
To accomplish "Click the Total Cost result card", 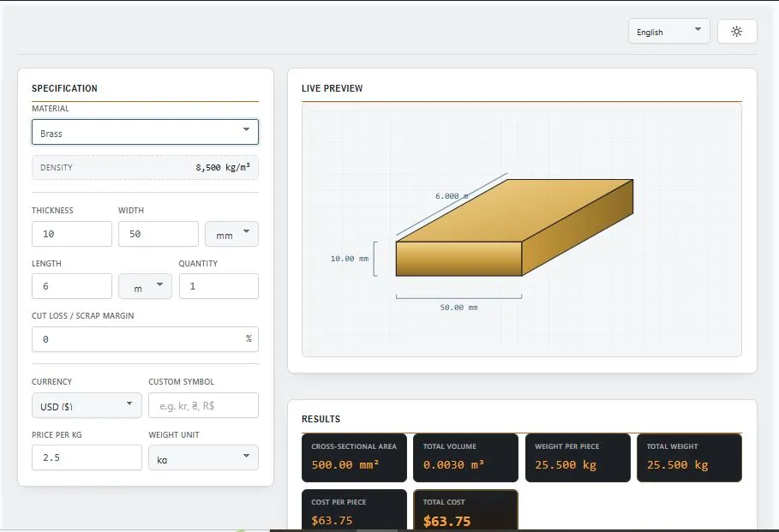I will 465,510.
